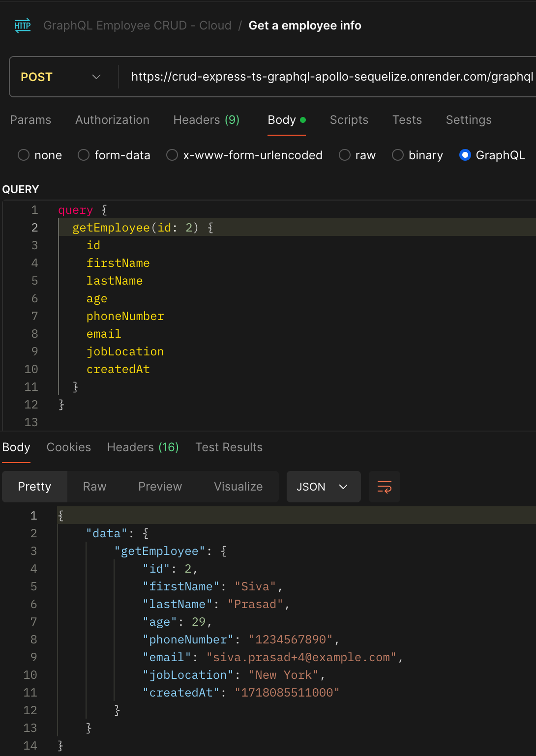Click the request title Get a employee info
This screenshot has height=756, width=536.
coord(305,26)
